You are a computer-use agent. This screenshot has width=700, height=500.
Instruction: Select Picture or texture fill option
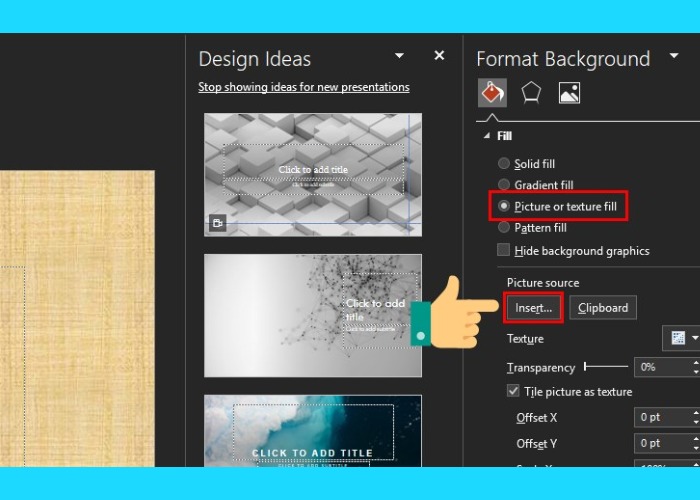tap(558, 206)
